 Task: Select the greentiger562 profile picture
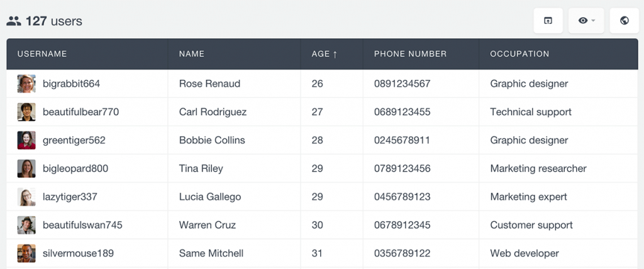(x=26, y=140)
